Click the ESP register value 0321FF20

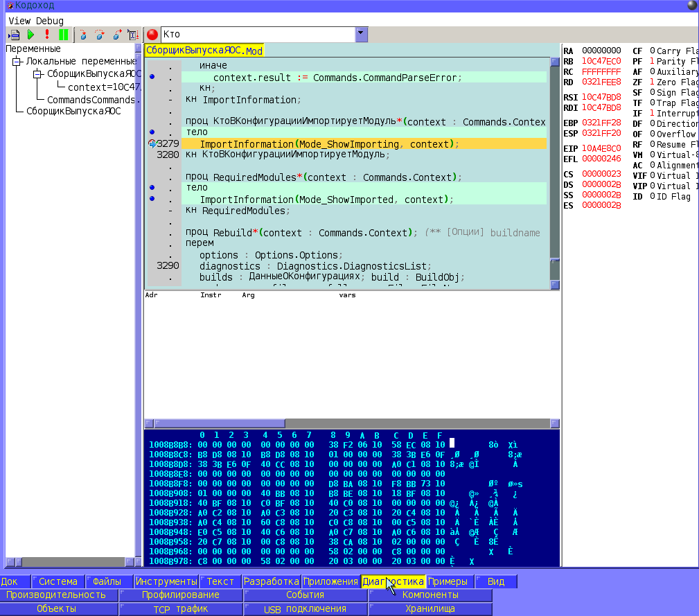click(601, 133)
